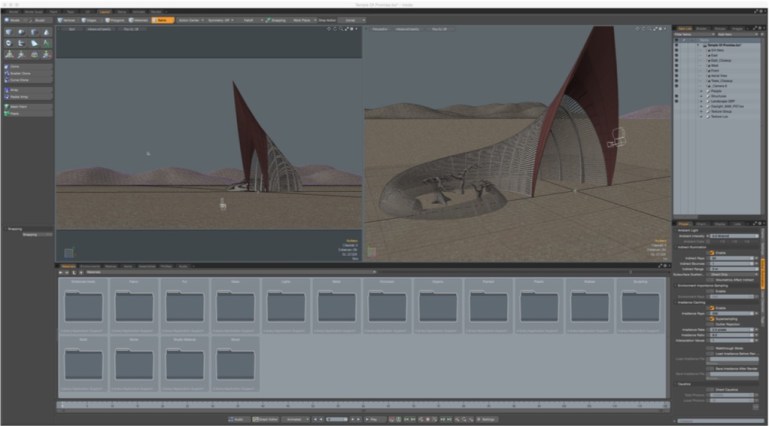Expand the People group in item list

tap(701, 91)
